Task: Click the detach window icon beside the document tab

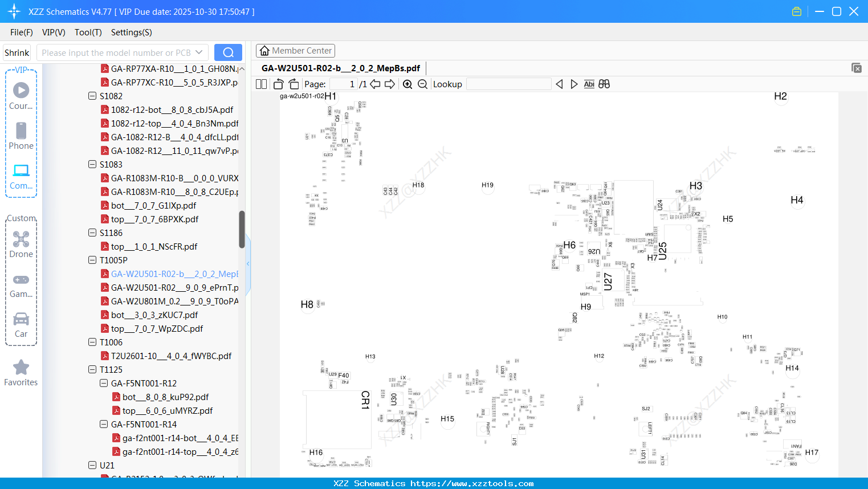Action: click(856, 68)
